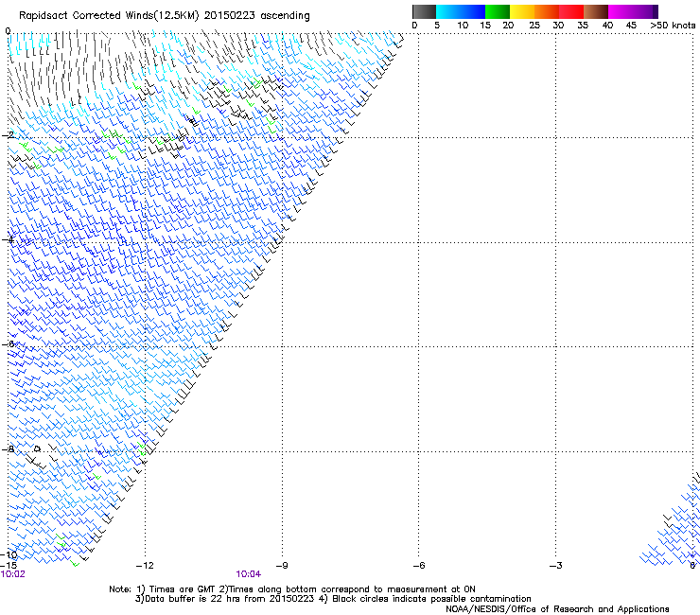Click the latitude label '-8' on left axis
This screenshot has height=615, width=700.
pos(8,449)
